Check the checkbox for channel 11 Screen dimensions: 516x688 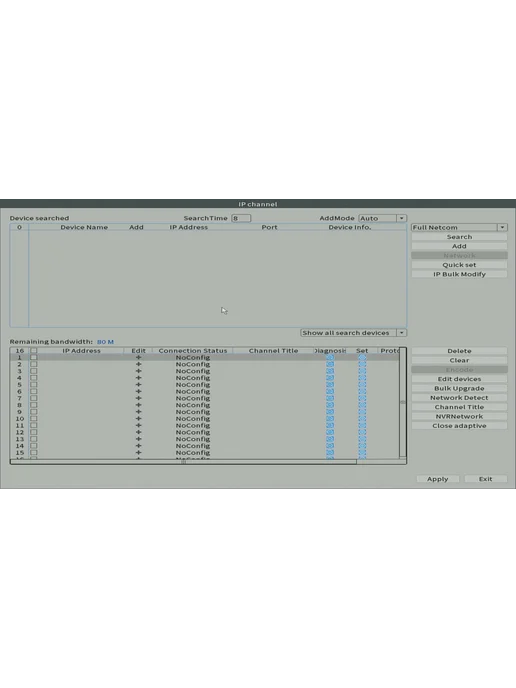click(34, 426)
